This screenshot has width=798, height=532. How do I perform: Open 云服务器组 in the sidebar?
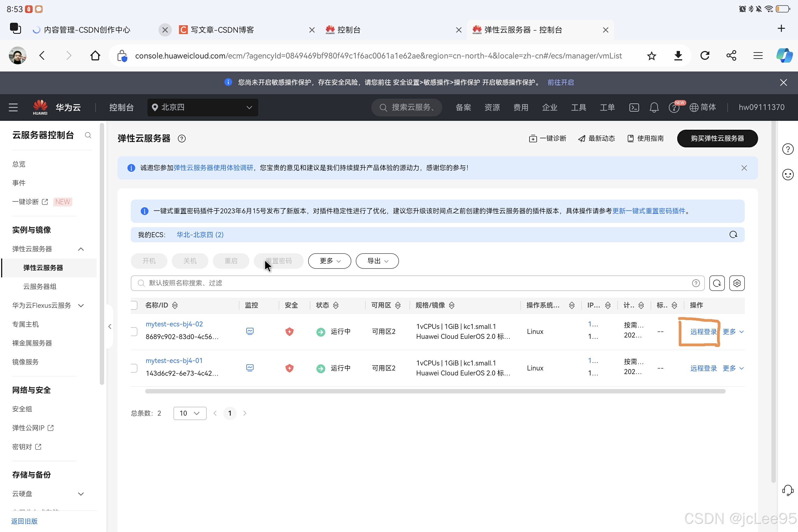point(40,287)
